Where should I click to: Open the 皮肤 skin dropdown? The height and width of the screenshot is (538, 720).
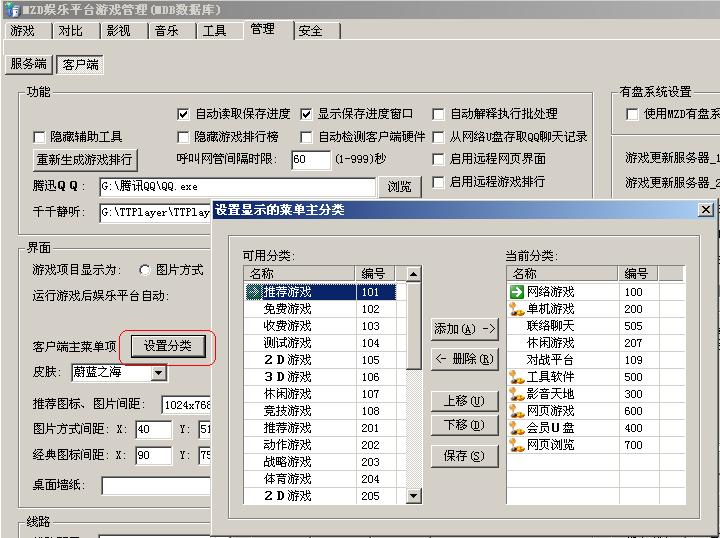(158, 373)
